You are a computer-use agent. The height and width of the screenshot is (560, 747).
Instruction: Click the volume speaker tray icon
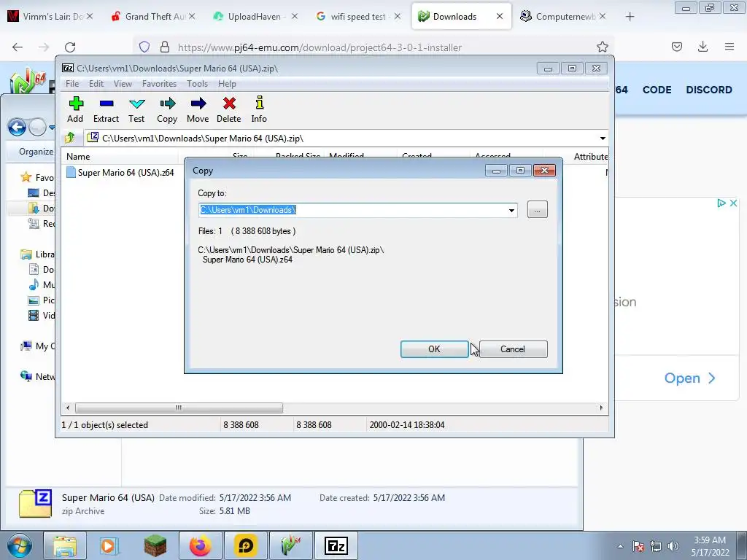click(x=673, y=546)
